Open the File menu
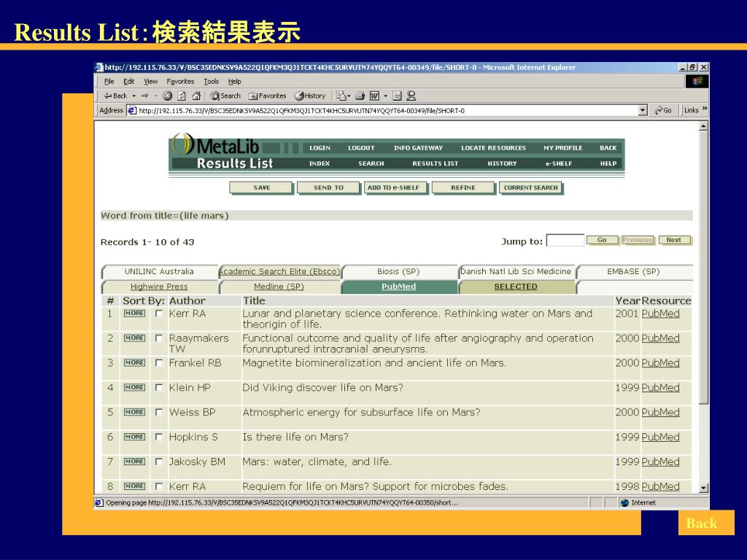Viewport: 747px width, 560px height. (109, 82)
